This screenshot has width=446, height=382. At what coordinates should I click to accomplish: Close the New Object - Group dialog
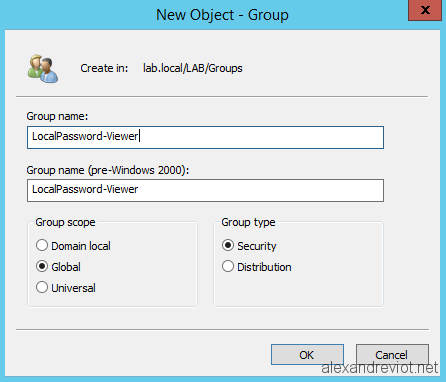425,10
